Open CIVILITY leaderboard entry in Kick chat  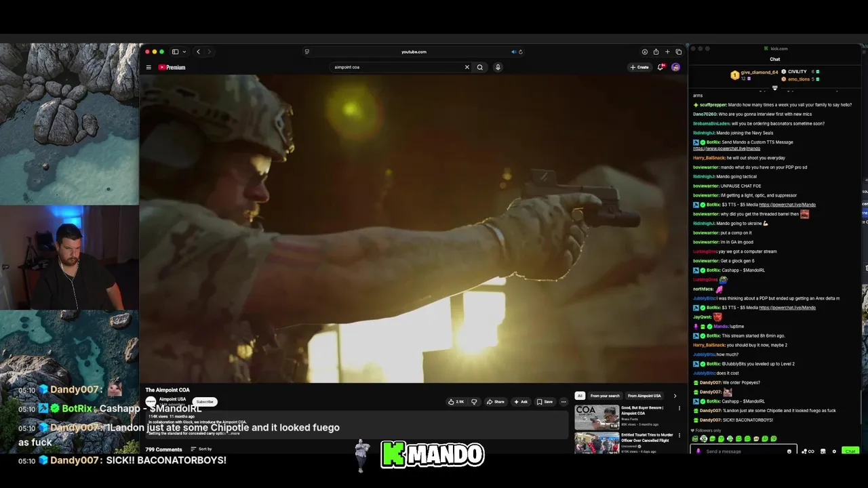tap(801, 71)
